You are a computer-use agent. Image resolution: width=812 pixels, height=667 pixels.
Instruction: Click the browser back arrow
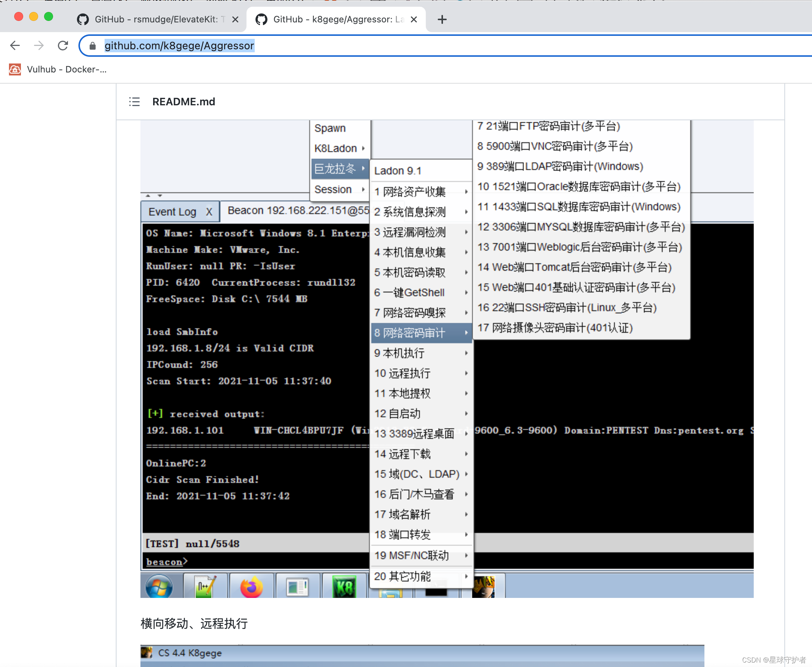[x=15, y=46]
